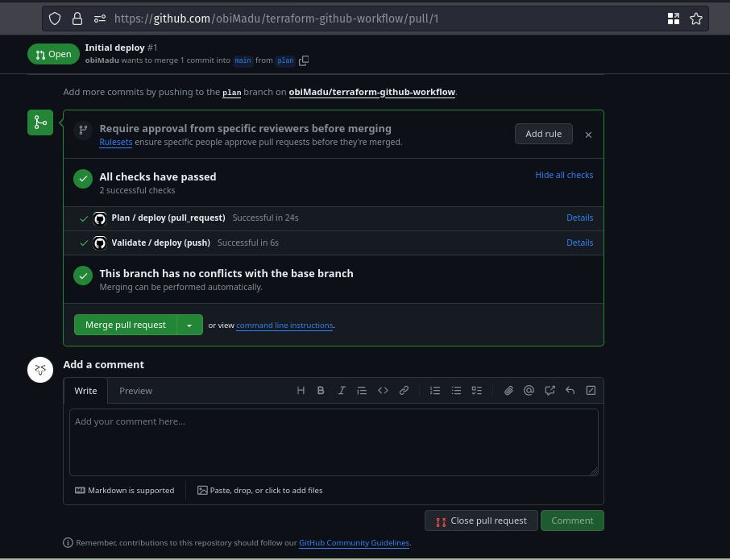Switch to the Preview tab
This screenshot has height=560, width=730.
[135, 391]
